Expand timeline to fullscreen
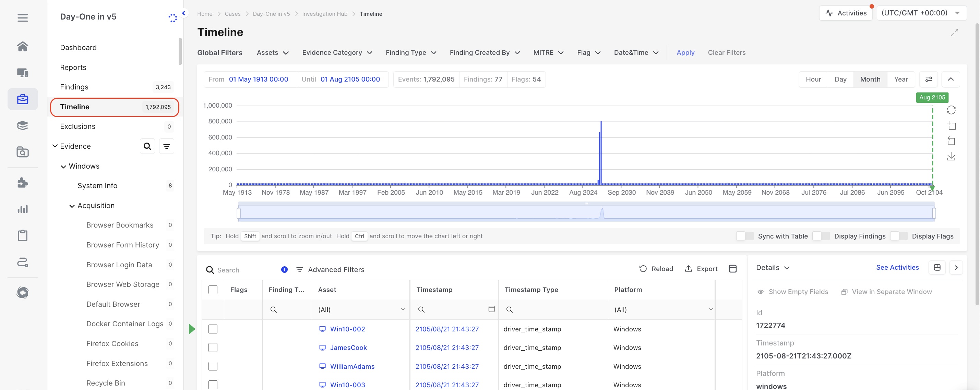 tap(954, 33)
